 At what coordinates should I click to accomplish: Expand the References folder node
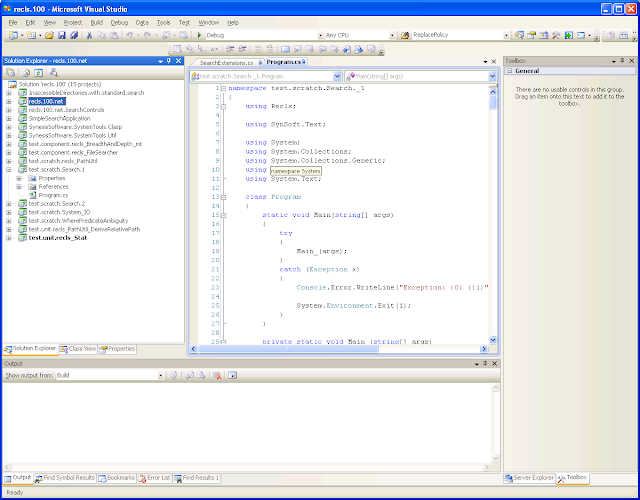tap(19, 187)
